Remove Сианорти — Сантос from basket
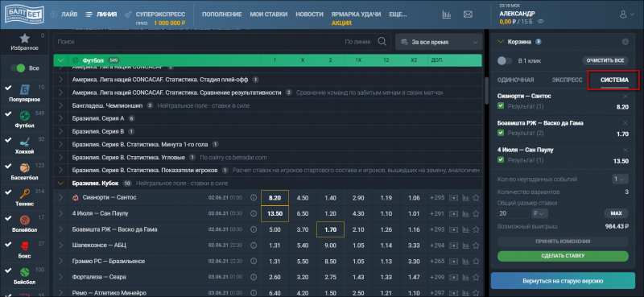 coord(625,96)
